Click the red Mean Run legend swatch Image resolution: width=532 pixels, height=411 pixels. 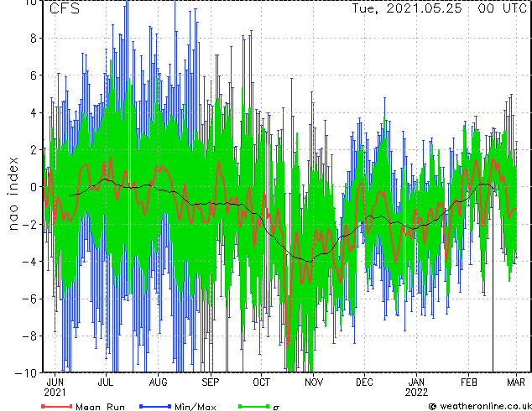(57, 406)
